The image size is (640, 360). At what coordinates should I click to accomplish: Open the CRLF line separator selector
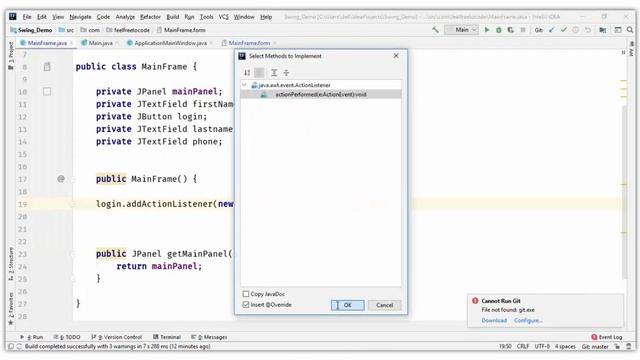tap(523, 347)
